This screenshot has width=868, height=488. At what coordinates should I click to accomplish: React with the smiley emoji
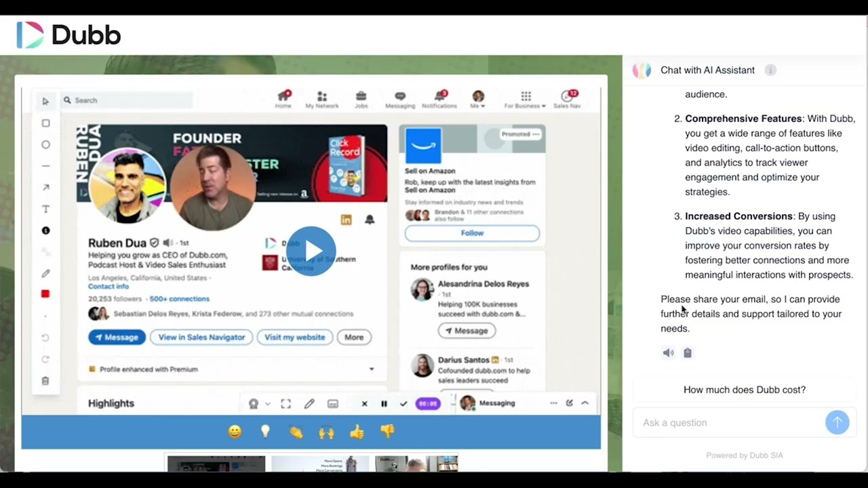pyautogui.click(x=235, y=432)
